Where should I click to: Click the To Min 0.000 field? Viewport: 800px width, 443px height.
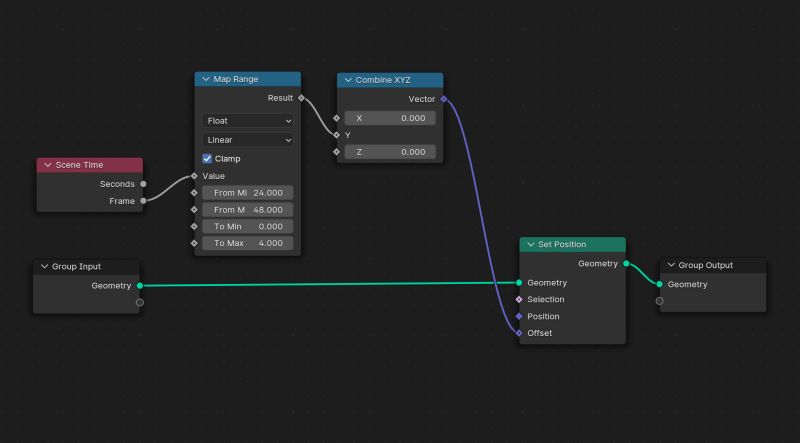coord(247,227)
